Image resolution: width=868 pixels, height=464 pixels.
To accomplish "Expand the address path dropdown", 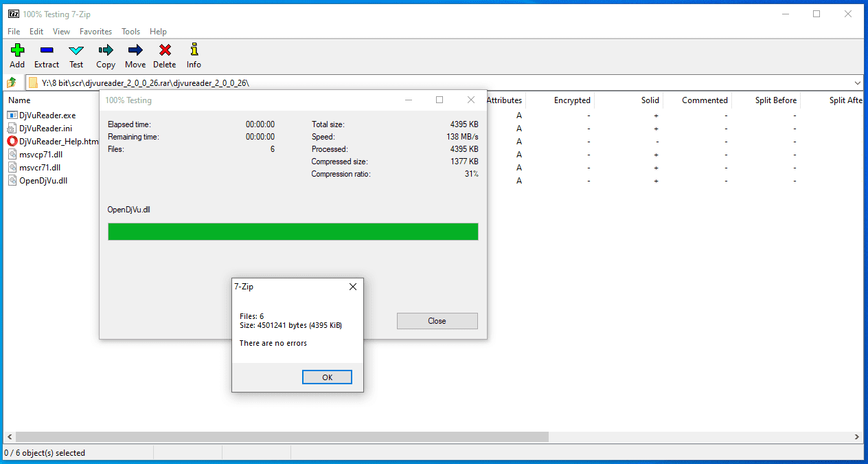I will coord(858,82).
